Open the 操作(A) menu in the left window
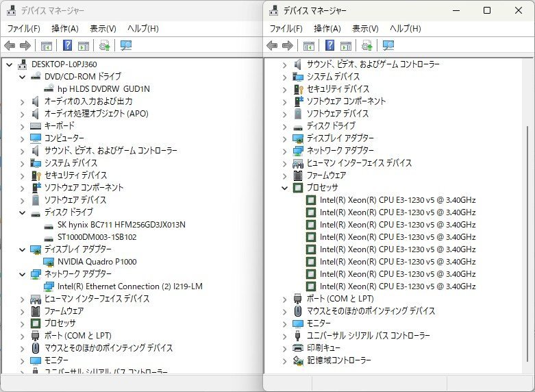 pos(64,29)
